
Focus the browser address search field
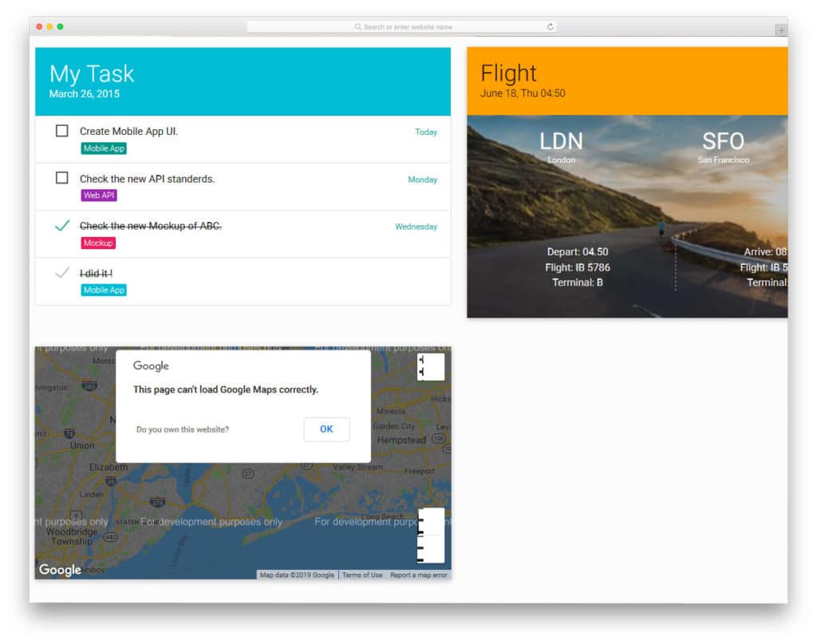(x=401, y=26)
